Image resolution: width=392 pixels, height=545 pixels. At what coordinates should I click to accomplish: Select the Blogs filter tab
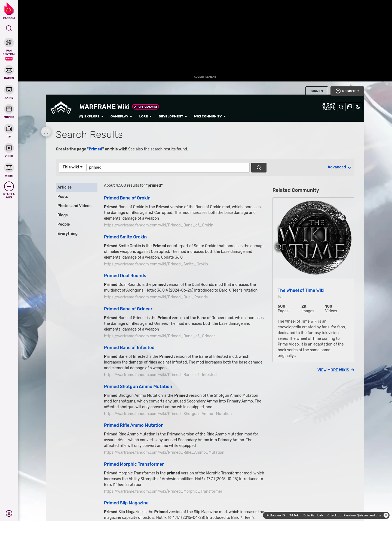tap(76, 215)
